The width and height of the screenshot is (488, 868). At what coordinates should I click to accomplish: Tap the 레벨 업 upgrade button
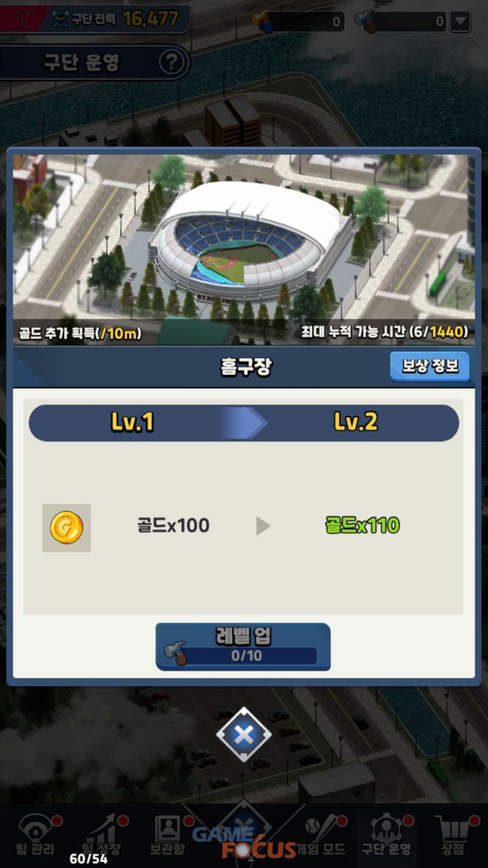click(x=243, y=647)
